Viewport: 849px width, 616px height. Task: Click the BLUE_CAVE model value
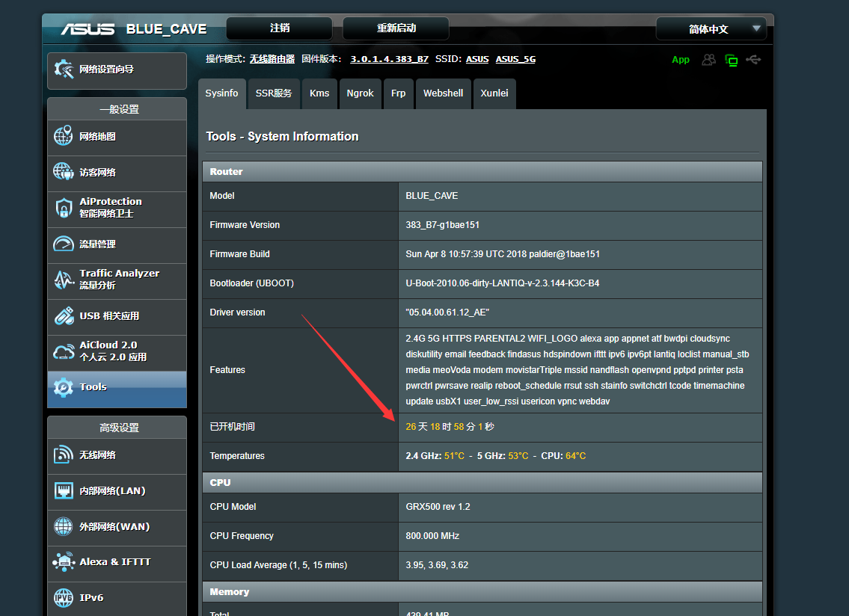click(x=432, y=195)
